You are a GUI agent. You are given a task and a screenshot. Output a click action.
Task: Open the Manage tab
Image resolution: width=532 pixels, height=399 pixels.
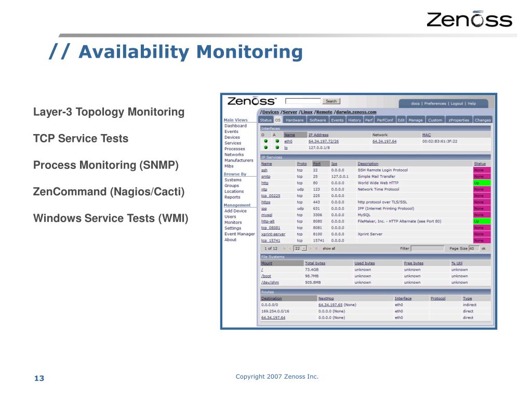(416, 120)
